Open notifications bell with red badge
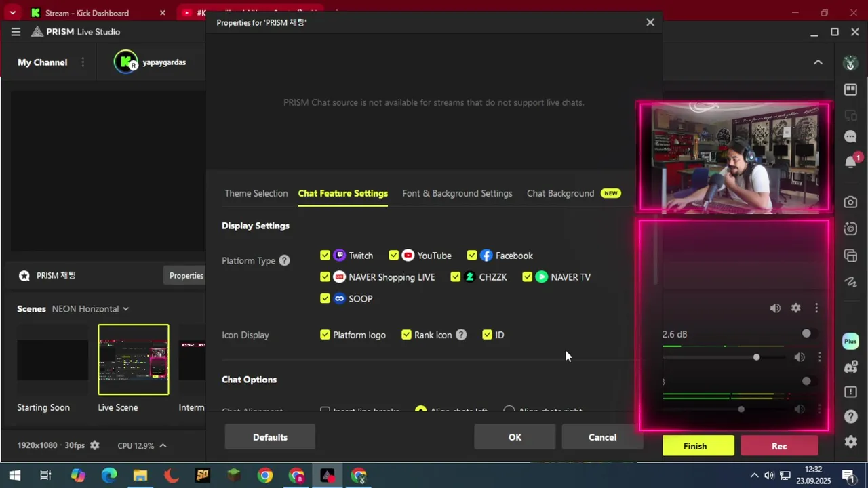The width and height of the screenshot is (868, 488). pyautogui.click(x=851, y=162)
